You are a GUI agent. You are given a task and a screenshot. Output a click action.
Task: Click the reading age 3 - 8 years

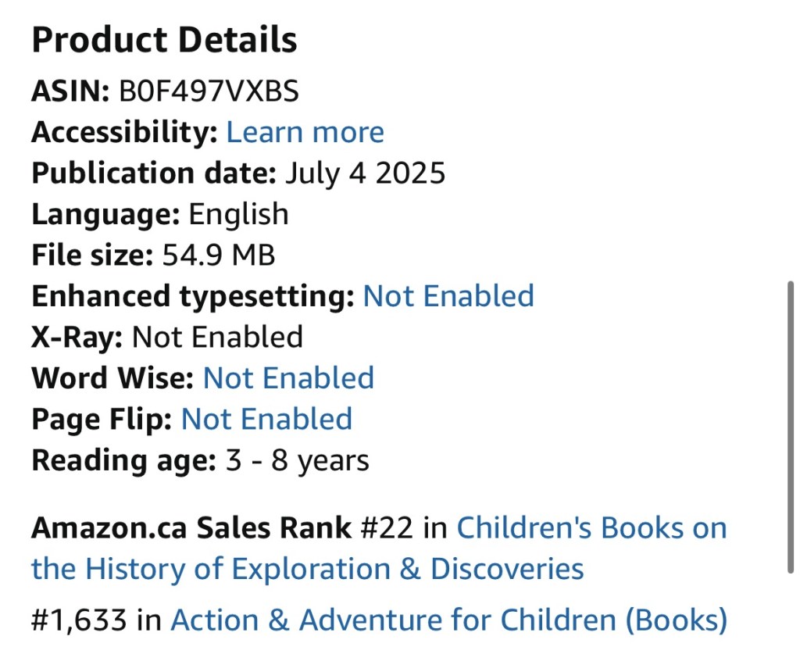pos(297,460)
